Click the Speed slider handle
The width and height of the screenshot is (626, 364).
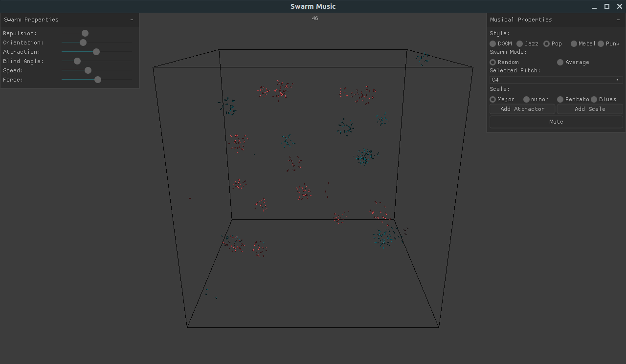(88, 70)
